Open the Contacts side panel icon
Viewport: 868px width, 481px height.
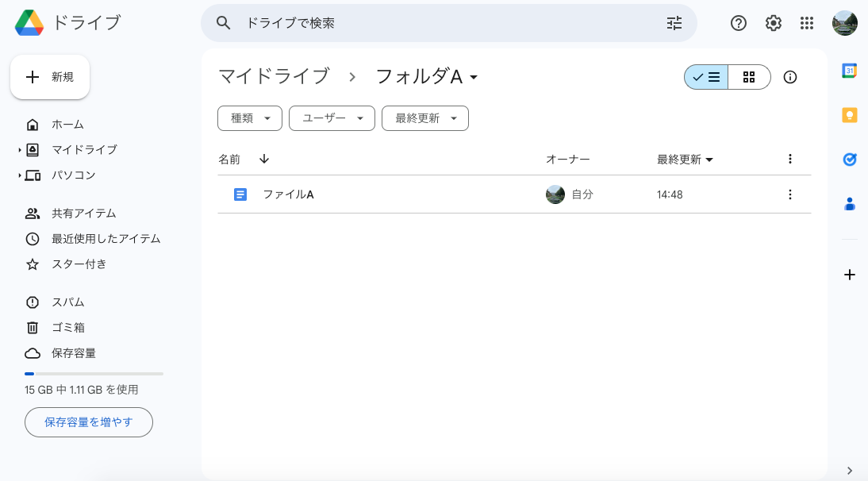coord(849,204)
